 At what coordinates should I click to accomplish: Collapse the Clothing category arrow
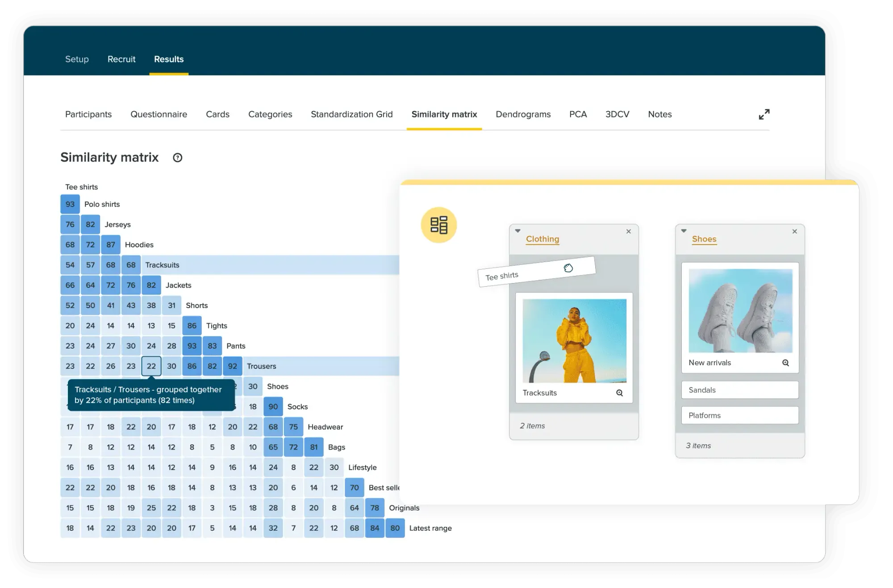(517, 231)
